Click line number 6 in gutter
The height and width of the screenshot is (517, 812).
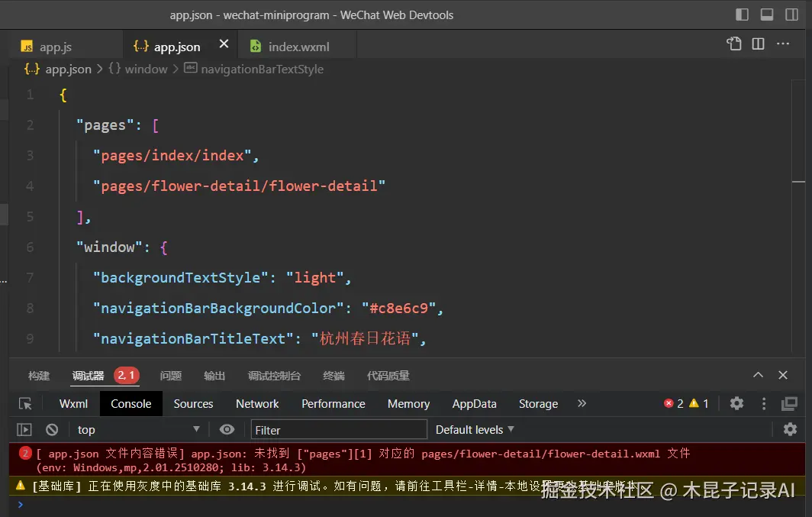point(30,247)
